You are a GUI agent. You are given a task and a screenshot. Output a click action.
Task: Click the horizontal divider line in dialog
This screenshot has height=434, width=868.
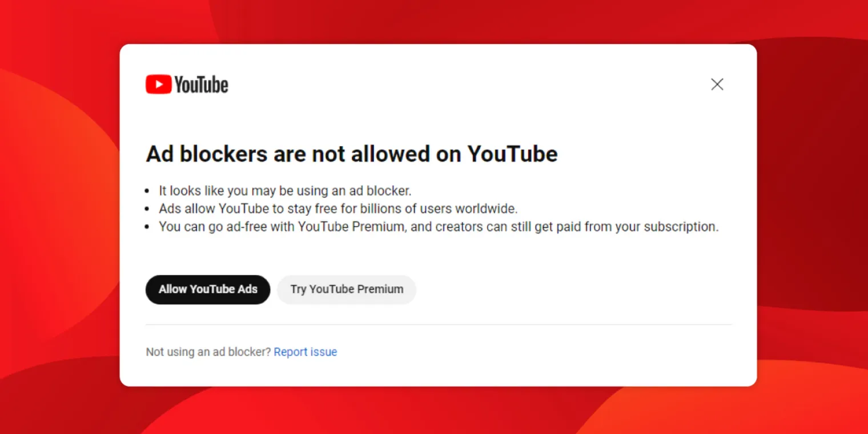pyautogui.click(x=438, y=324)
